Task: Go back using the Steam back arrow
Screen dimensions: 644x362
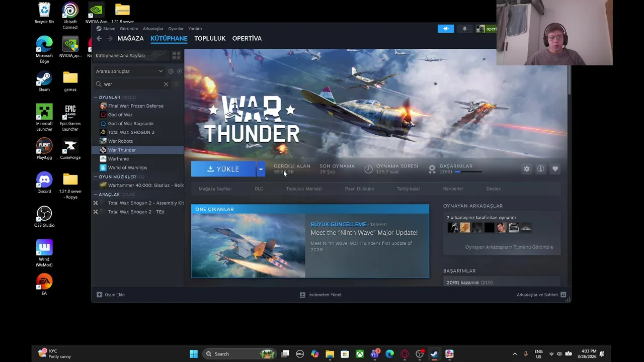Action: point(99,38)
